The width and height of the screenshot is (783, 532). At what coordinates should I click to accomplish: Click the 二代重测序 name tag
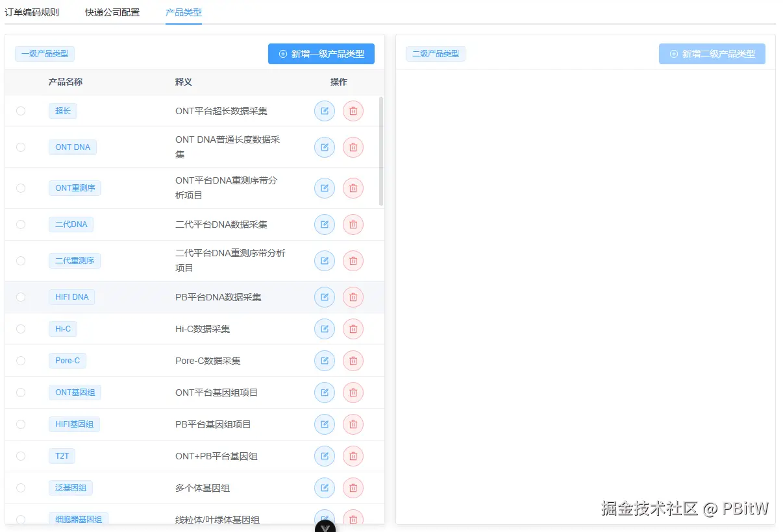click(x=75, y=261)
